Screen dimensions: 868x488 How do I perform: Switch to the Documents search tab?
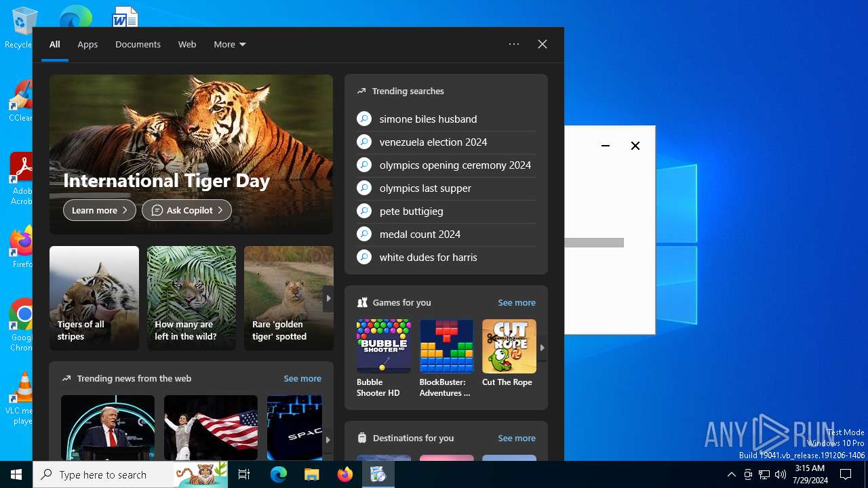[x=138, y=44]
